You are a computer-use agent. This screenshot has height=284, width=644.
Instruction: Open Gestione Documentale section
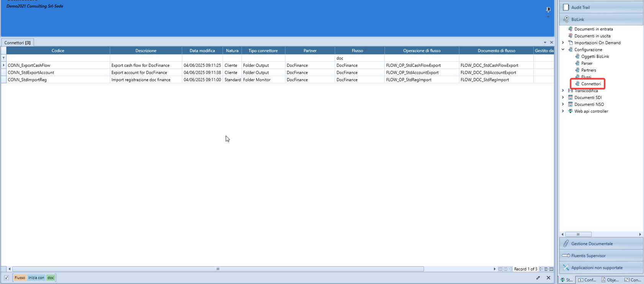click(x=592, y=243)
